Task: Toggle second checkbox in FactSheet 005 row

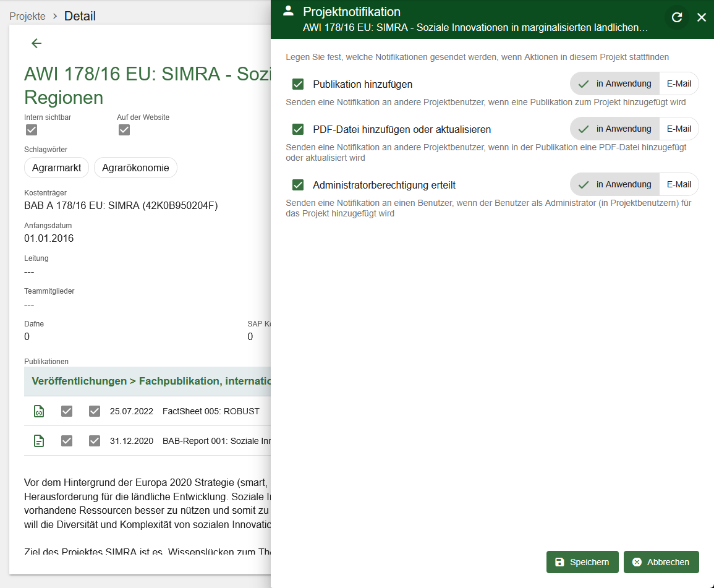Action: pyautogui.click(x=94, y=411)
